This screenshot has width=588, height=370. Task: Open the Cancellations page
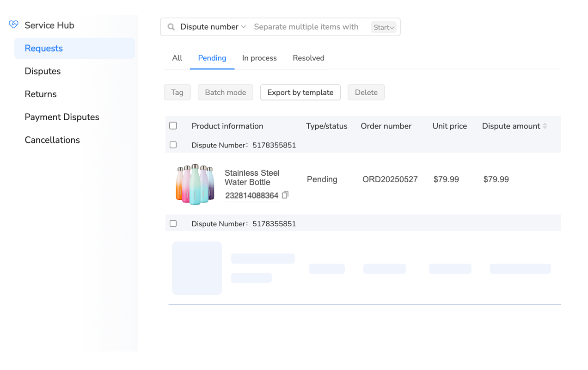tap(52, 140)
